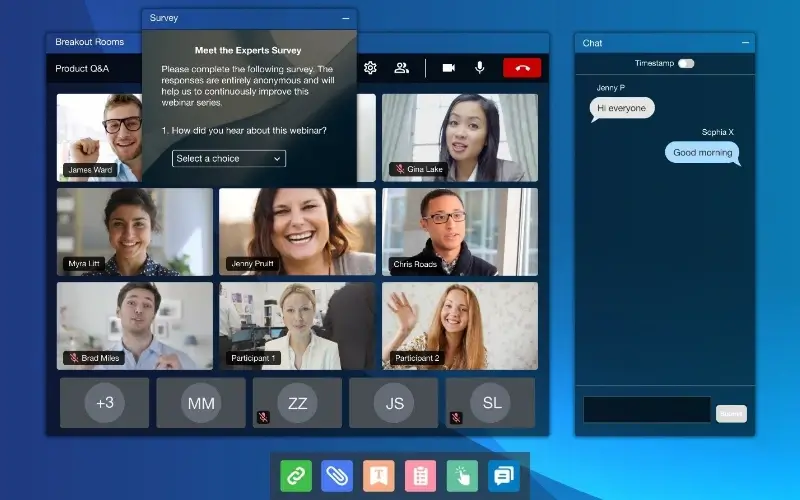This screenshot has width=800, height=500.
Task: Select Gina Lake's video tile
Action: coord(460,138)
